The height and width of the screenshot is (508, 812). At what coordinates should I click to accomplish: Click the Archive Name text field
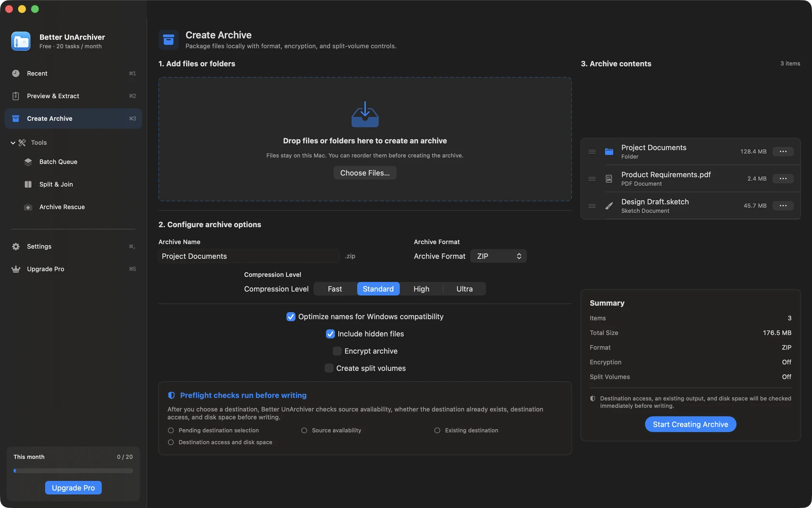(249, 256)
